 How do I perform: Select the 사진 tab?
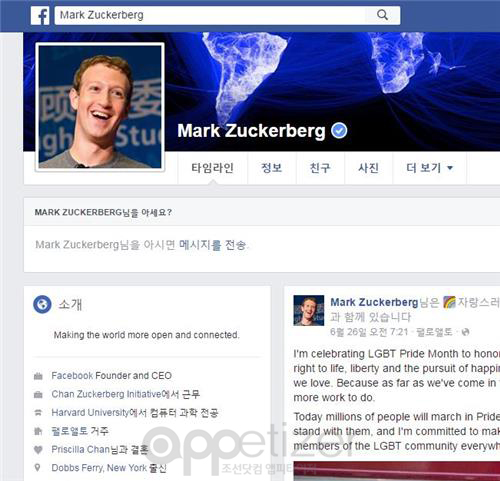[368, 168]
